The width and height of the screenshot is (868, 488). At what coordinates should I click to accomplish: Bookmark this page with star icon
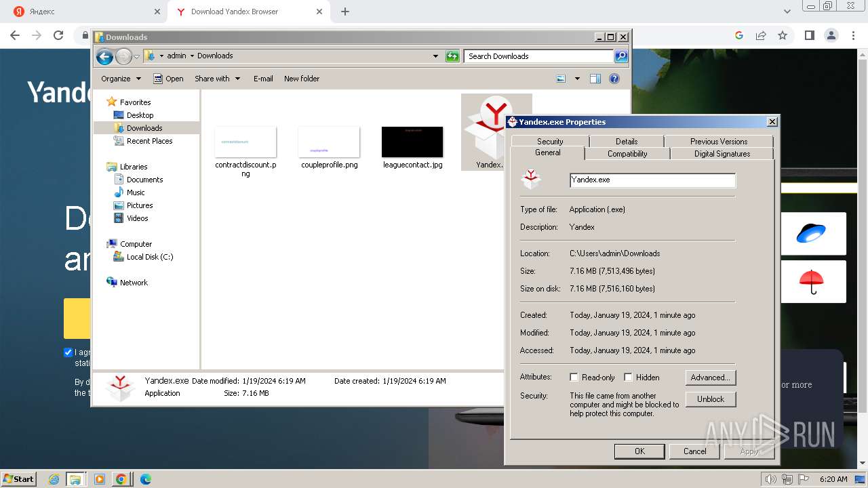783,35
